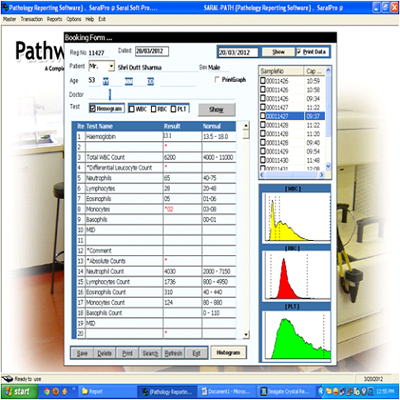Image resolution: width=400 pixels, height=400 pixels.
Task: Click the 'Eosinophils Count' result '310'
Action: (182, 292)
